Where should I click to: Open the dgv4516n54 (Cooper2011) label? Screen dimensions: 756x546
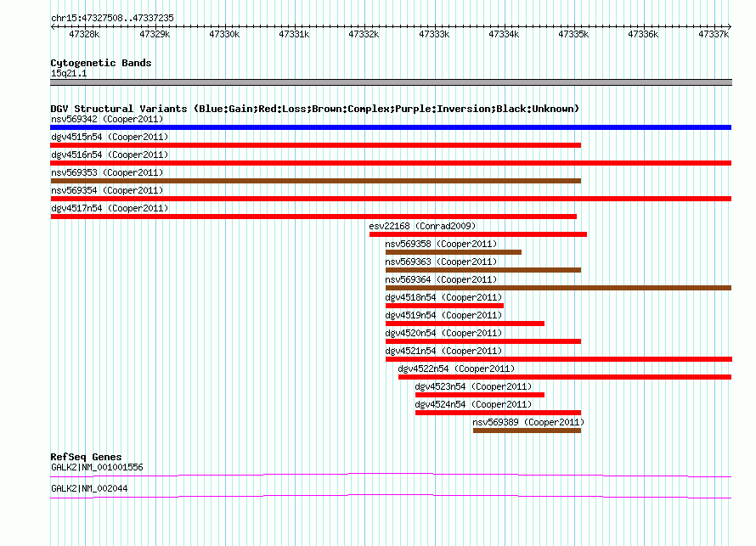[x=110, y=155]
